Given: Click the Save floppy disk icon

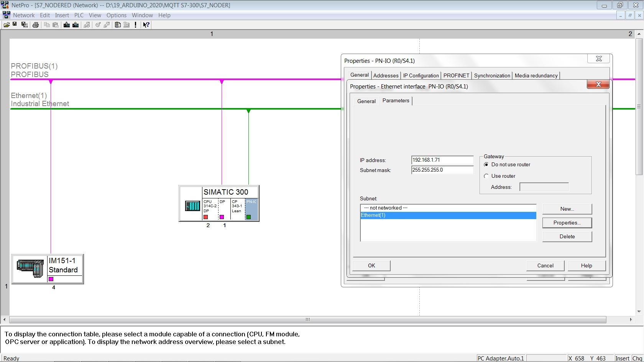Looking at the screenshot, I should (x=15, y=25).
